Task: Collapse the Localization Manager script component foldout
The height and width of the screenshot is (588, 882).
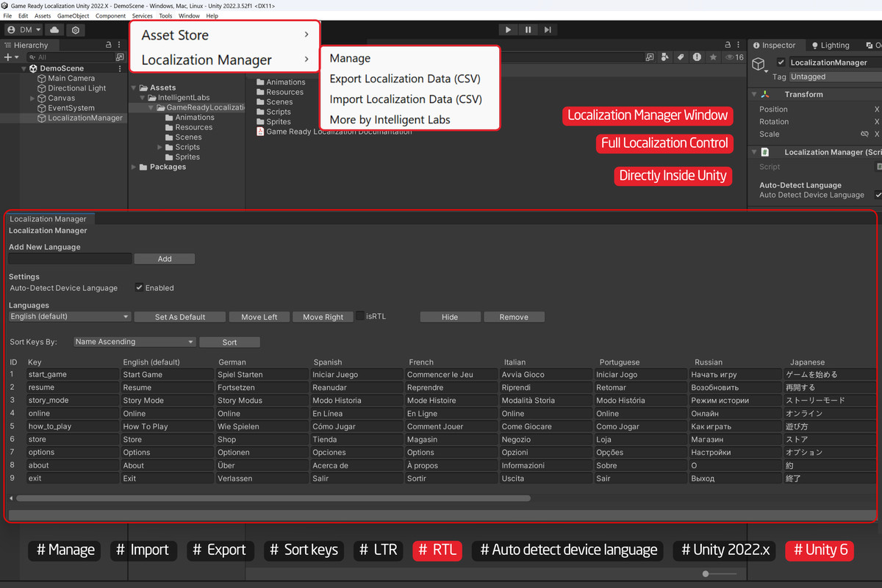Action: pos(753,152)
